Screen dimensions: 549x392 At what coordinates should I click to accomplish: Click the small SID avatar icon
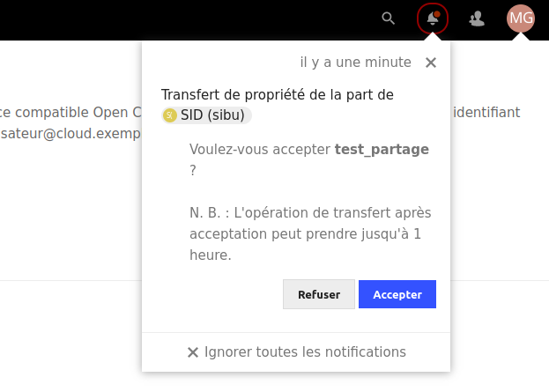170,115
